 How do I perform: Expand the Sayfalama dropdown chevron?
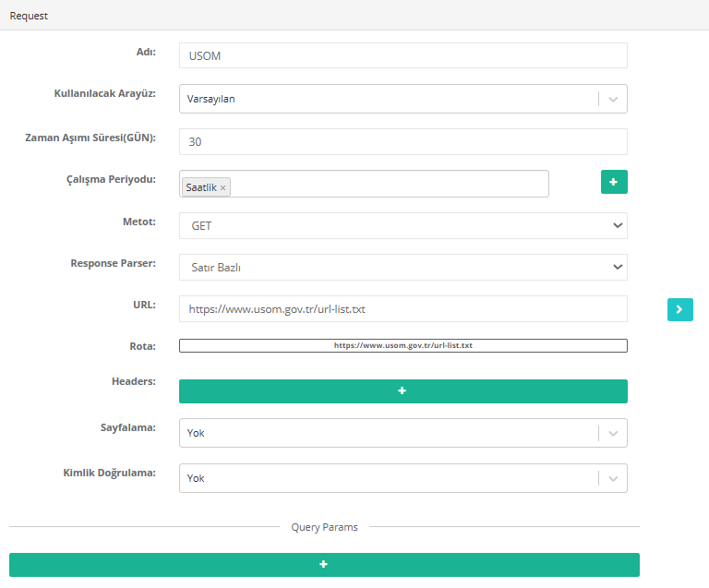tap(613, 433)
